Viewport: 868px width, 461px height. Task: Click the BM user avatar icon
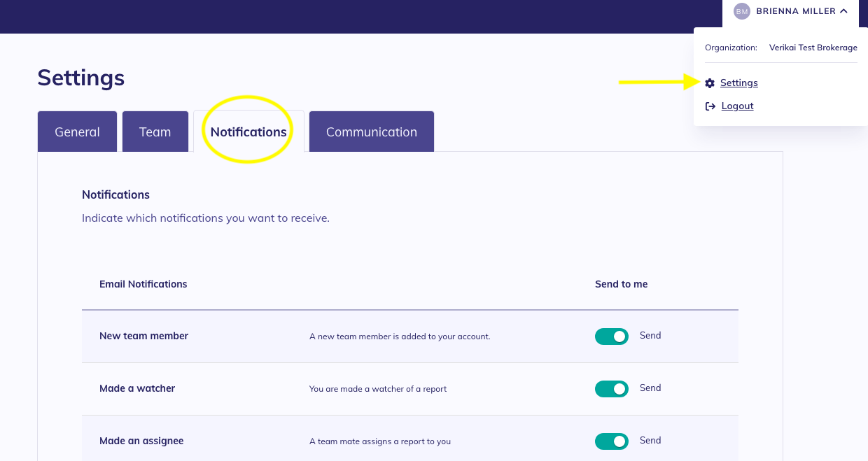click(x=741, y=11)
